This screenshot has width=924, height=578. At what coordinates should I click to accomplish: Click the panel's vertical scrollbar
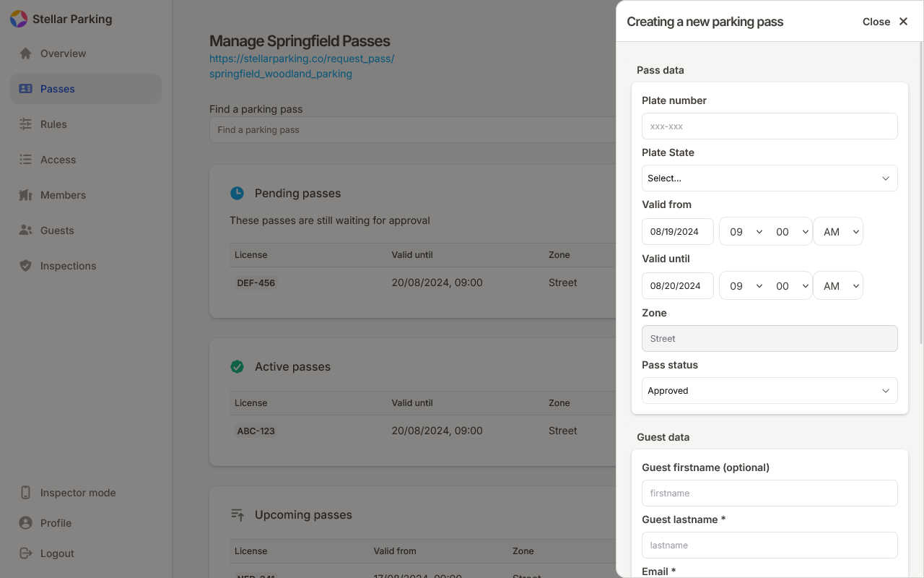coord(920,192)
